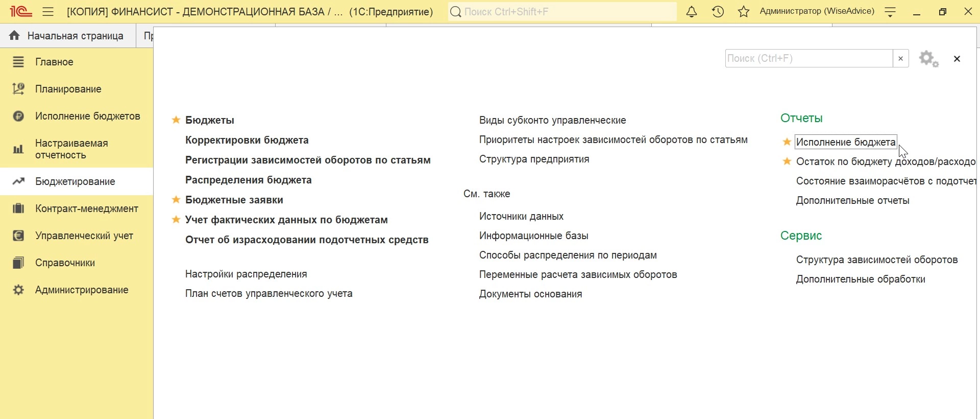
Task: Select Справочники section
Action: click(x=77, y=263)
